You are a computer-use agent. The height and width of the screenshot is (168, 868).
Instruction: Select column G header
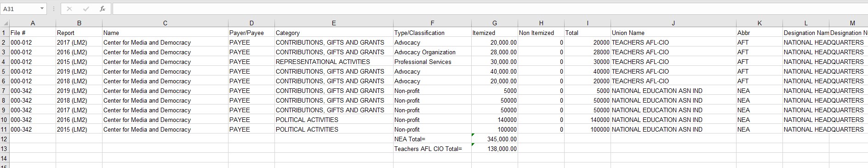click(495, 23)
